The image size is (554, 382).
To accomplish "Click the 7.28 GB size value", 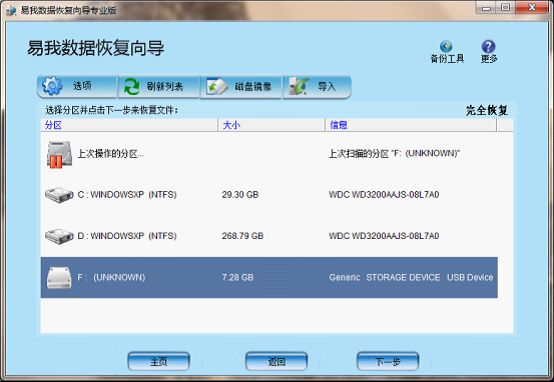I will (238, 277).
